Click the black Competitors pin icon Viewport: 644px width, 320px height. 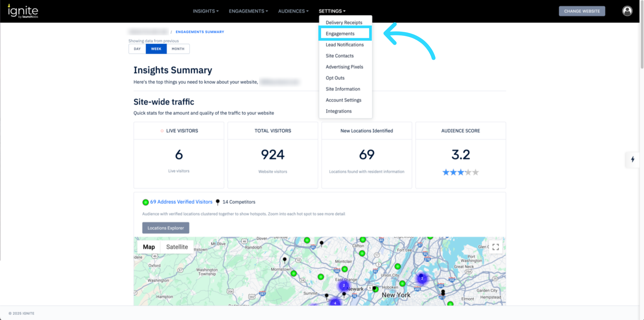coord(218,202)
